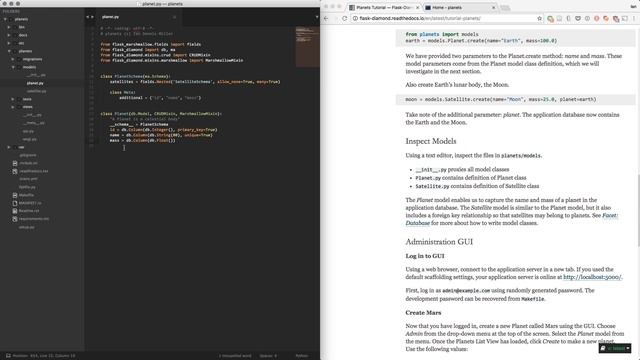The image size is (640, 360).
Task: Click the tab-bar right navigation arrow
Action: [x=92, y=17]
